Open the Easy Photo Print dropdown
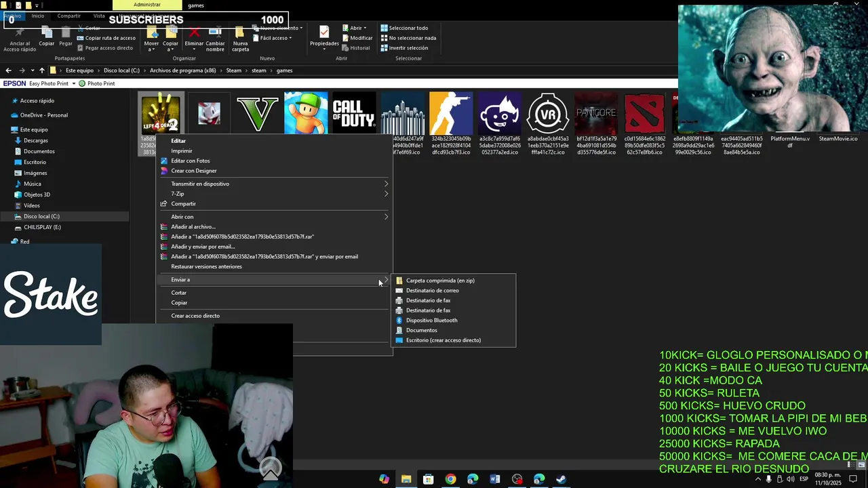 [73, 83]
